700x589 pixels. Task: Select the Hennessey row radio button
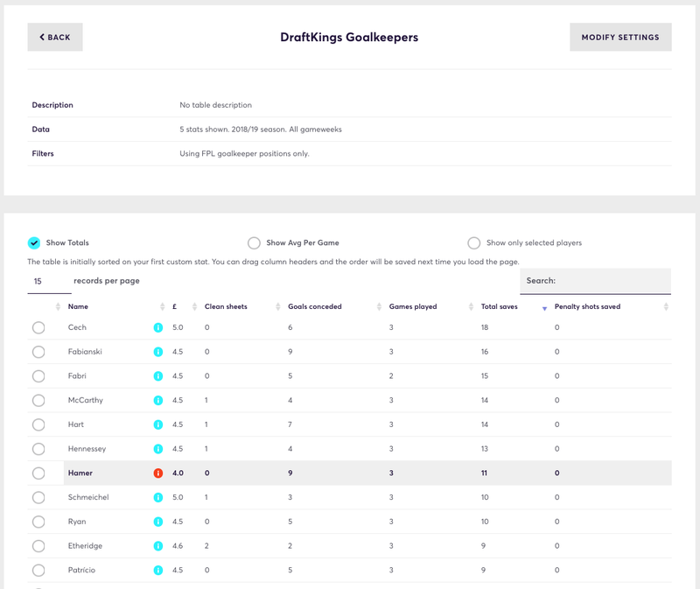pos(38,449)
